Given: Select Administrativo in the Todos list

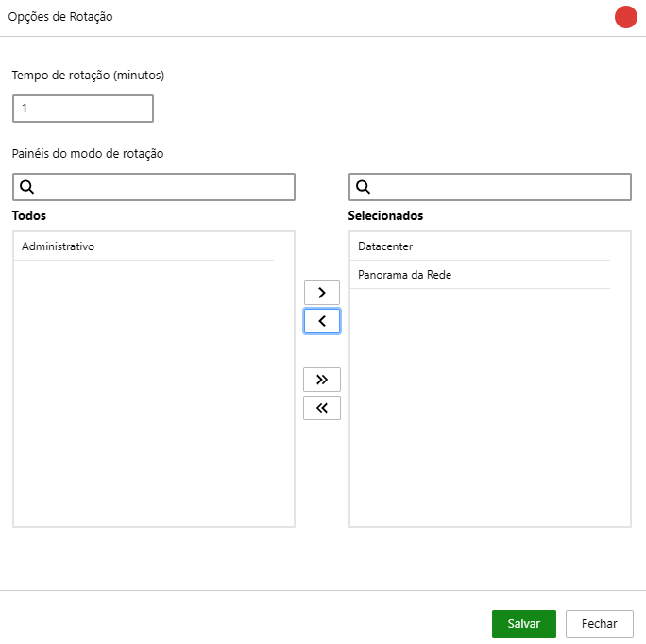Looking at the screenshot, I should click(x=59, y=246).
